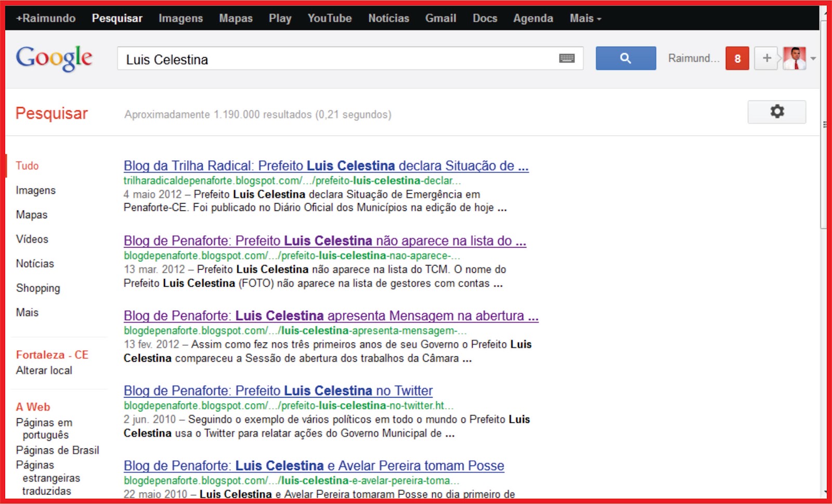Click snippet text dated 13 mar. 2012

coord(315,276)
